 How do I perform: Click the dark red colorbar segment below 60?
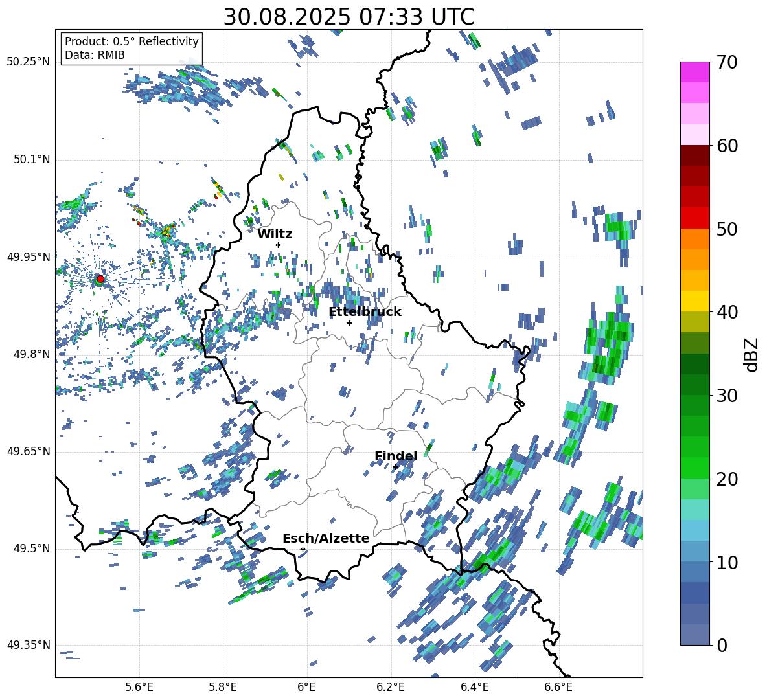tap(694, 155)
